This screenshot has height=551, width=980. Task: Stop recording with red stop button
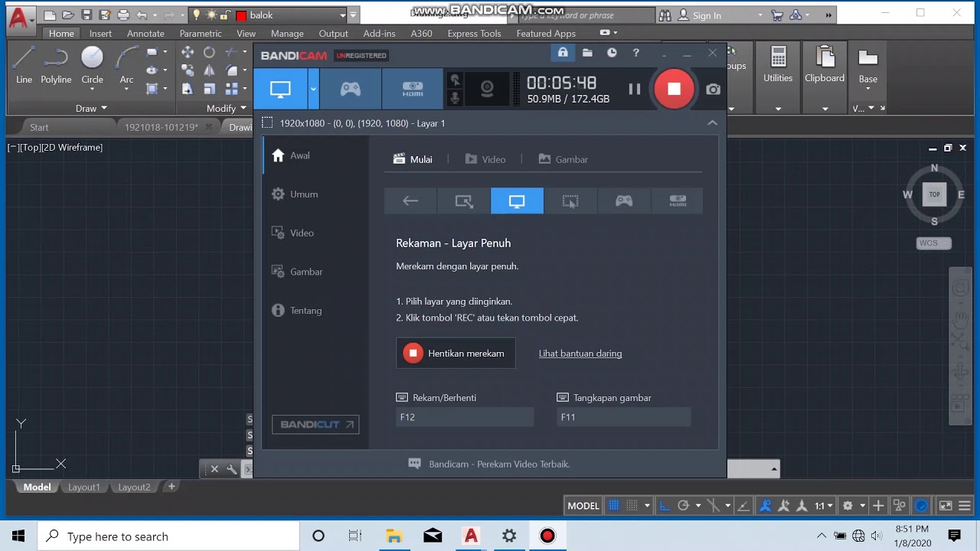point(674,89)
